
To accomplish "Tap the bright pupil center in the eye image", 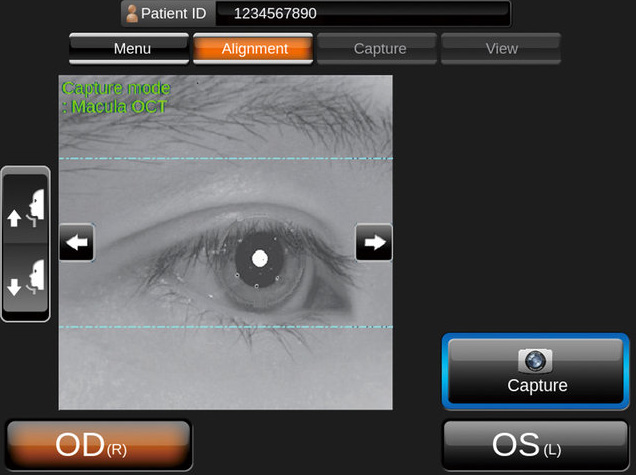I will pyautogui.click(x=260, y=258).
